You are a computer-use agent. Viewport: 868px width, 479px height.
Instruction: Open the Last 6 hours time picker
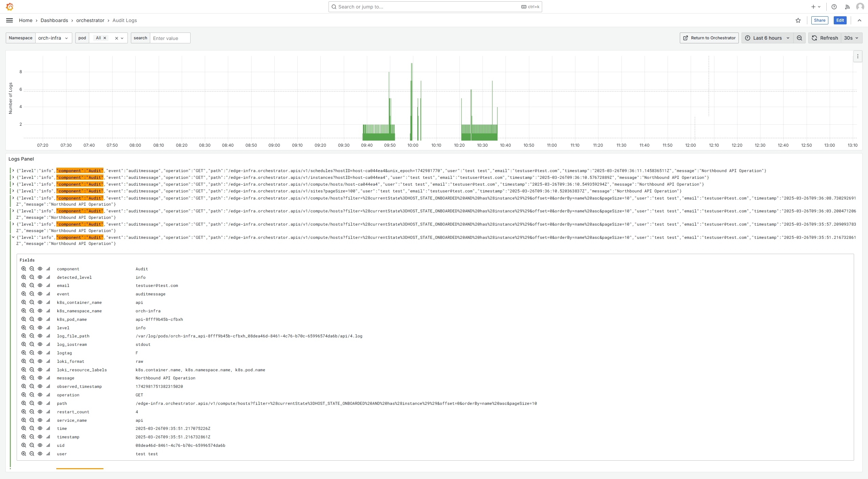pos(767,38)
